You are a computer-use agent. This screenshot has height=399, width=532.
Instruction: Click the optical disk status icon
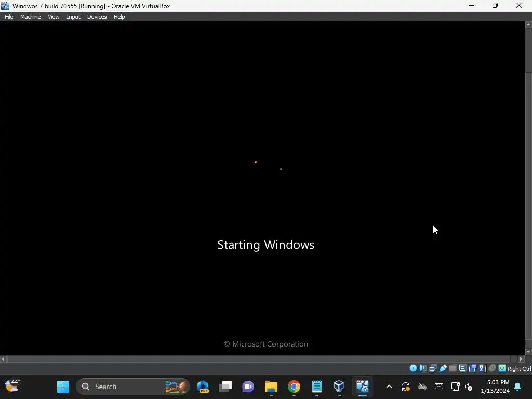click(x=413, y=368)
